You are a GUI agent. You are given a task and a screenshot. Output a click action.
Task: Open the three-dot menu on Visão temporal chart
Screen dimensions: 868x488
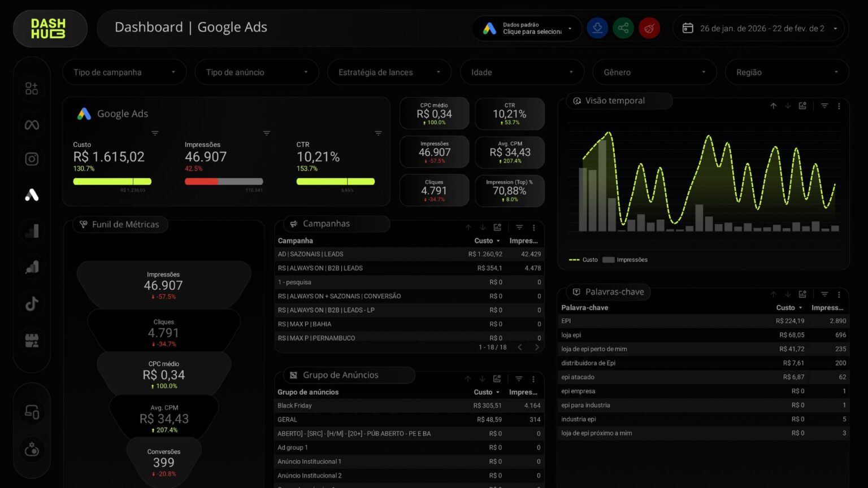(839, 106)
